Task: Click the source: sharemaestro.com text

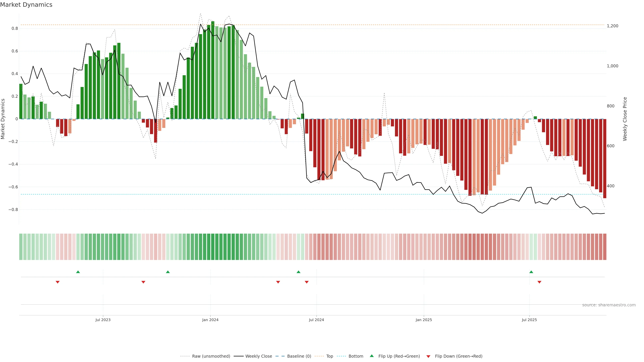Action: 609,305
